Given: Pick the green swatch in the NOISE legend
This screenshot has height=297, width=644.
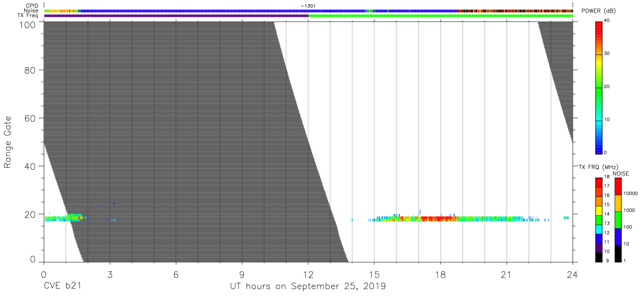Looking at the screenshot, I should (618, 220).
